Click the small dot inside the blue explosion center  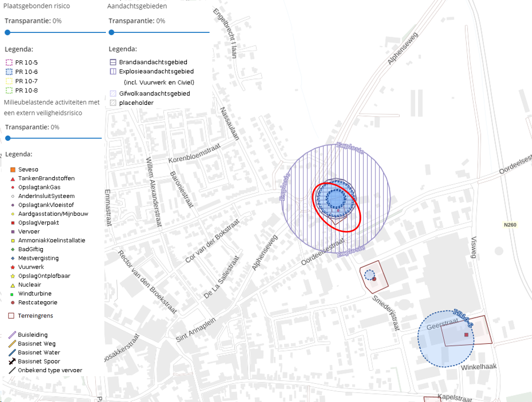[x=338, y=211]
